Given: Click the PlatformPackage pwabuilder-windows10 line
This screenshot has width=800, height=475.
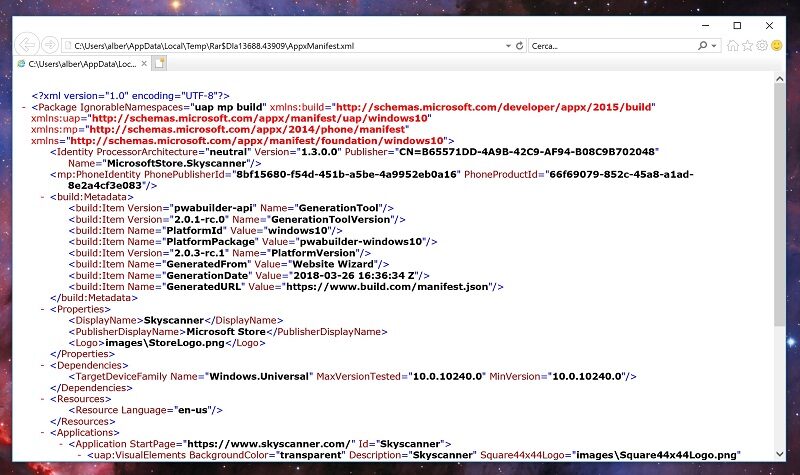Looking at the screenshot, I should (253, 242).
